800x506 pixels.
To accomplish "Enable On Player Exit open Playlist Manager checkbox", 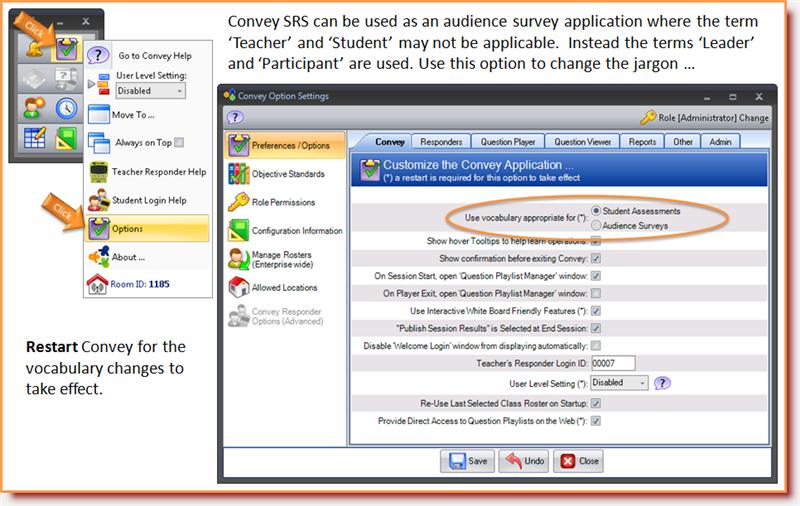I will click(x=595, y=293).
